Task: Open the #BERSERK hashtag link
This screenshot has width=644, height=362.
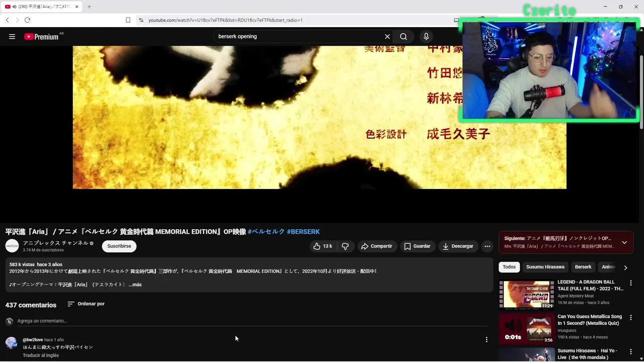Action: (303, 232)
